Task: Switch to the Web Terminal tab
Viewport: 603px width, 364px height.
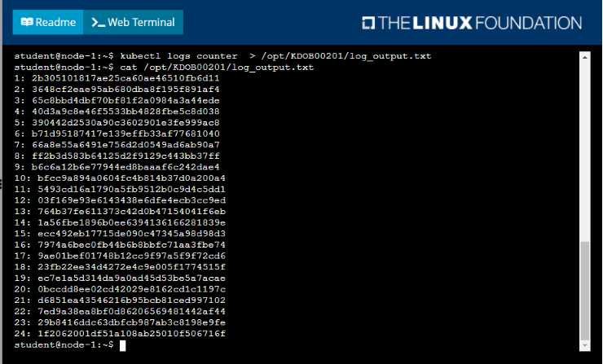Action: [x=133, y=22]
